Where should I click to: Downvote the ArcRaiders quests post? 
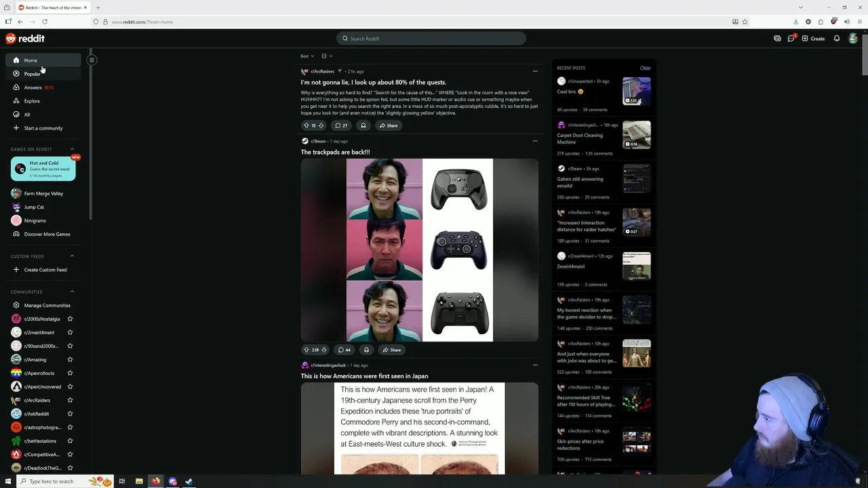pyautogui.click(x=321, y=125)
